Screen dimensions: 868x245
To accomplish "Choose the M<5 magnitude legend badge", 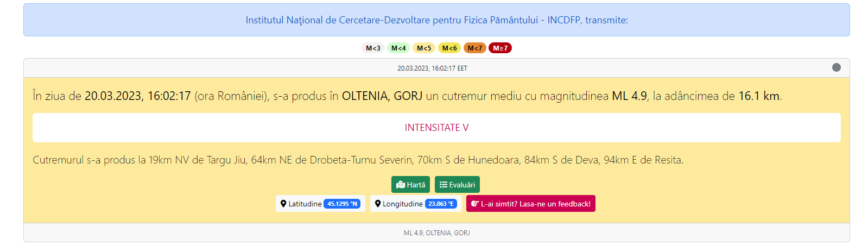I will click(424, 48).
